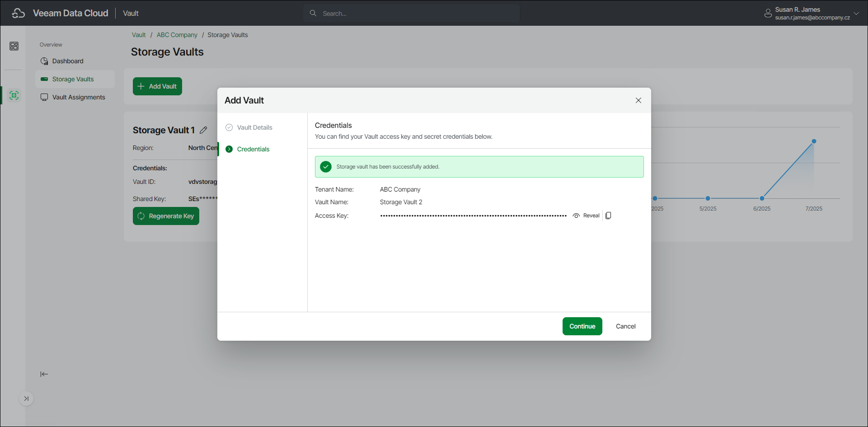Viewport: 868px width, 427px height.
Task: Copy the Access Key with clipboard icon
Action: [608, 216]
